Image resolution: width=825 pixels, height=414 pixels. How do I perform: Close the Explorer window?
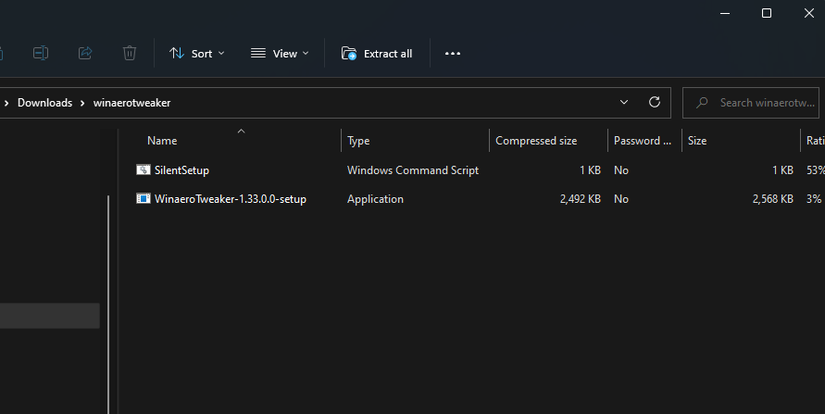pos(809,13)
